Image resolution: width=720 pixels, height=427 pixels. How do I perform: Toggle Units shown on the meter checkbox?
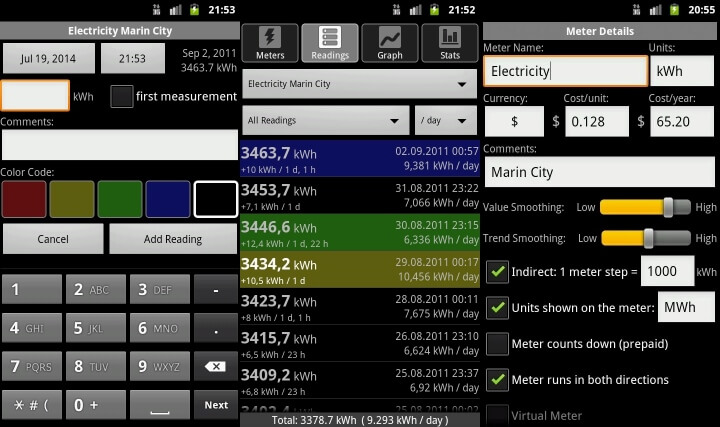click(x=497, y=307)
